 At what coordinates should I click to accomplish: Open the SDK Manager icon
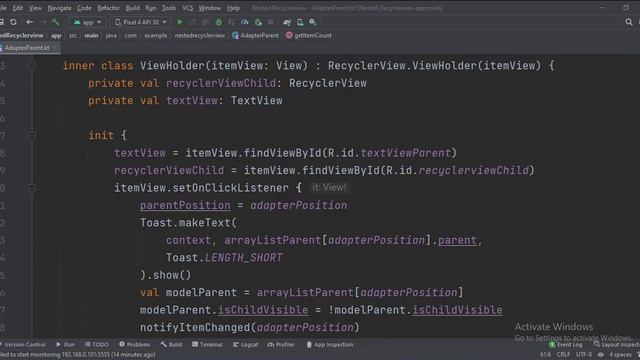pyautogui.click(x=313, y=22)
